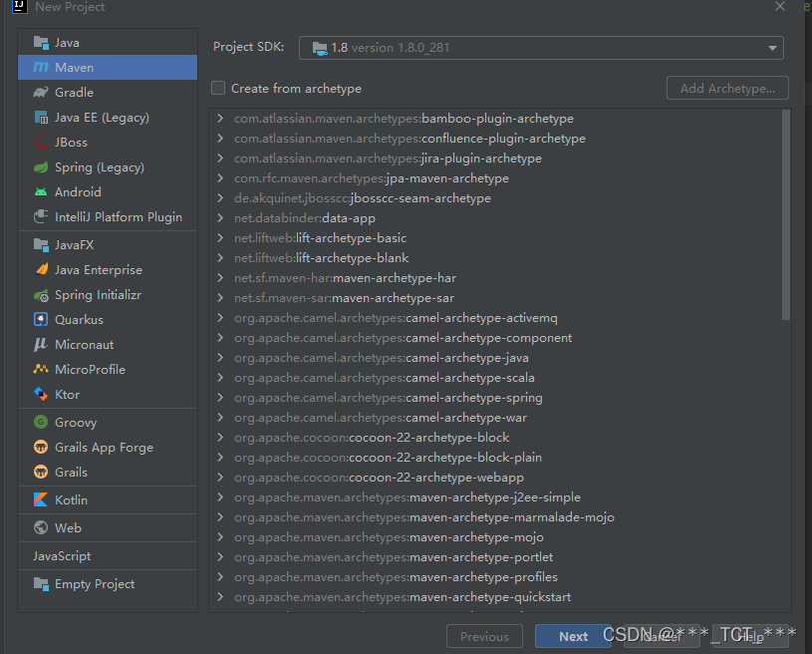812x654 pixels.
Task: Click the Spring (Legacy) leaf icon
Action: click(x=41, y=167)
